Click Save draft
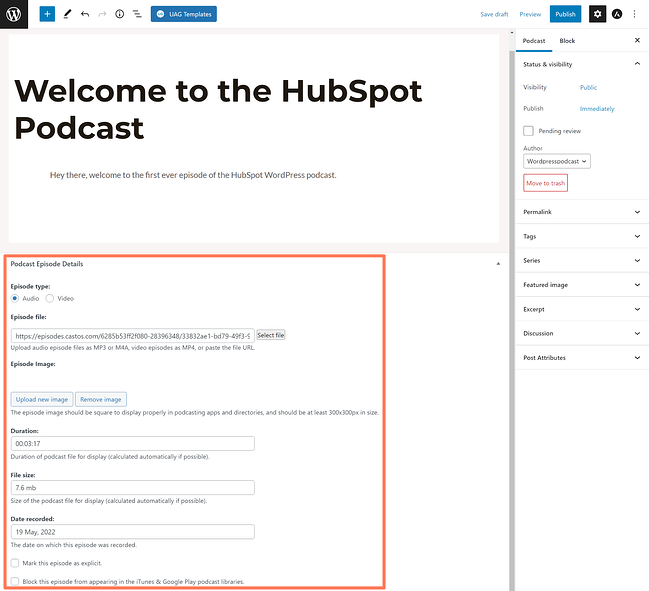Screen dimensions: 649x591 point(494,14)
